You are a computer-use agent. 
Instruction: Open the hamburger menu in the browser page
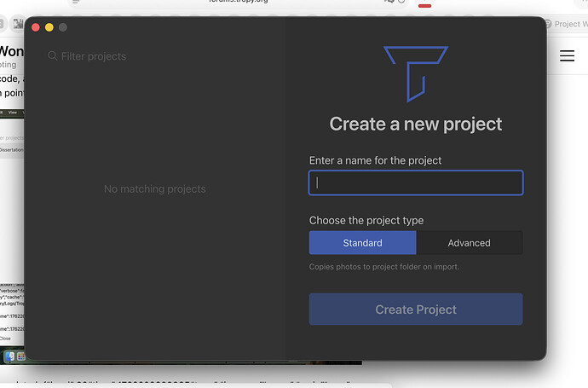567,55
